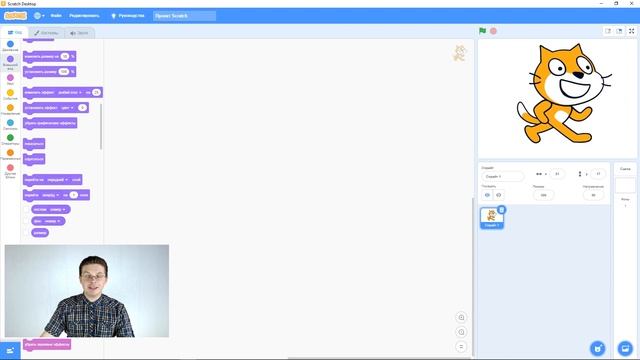The image size is (640, 360).
Task: Click the clear graphic effects block
Action: click(50, 123)
